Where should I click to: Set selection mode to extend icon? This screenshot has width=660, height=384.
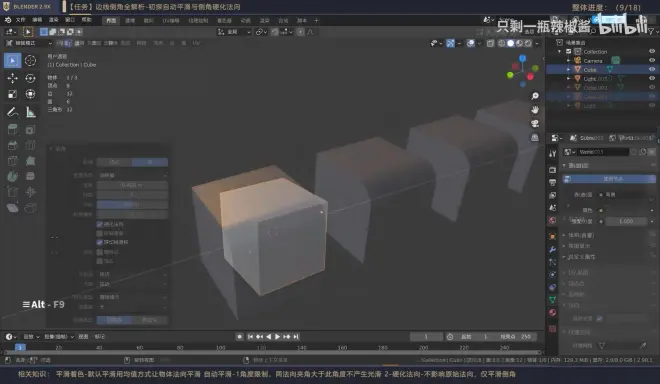coord(53,32)
